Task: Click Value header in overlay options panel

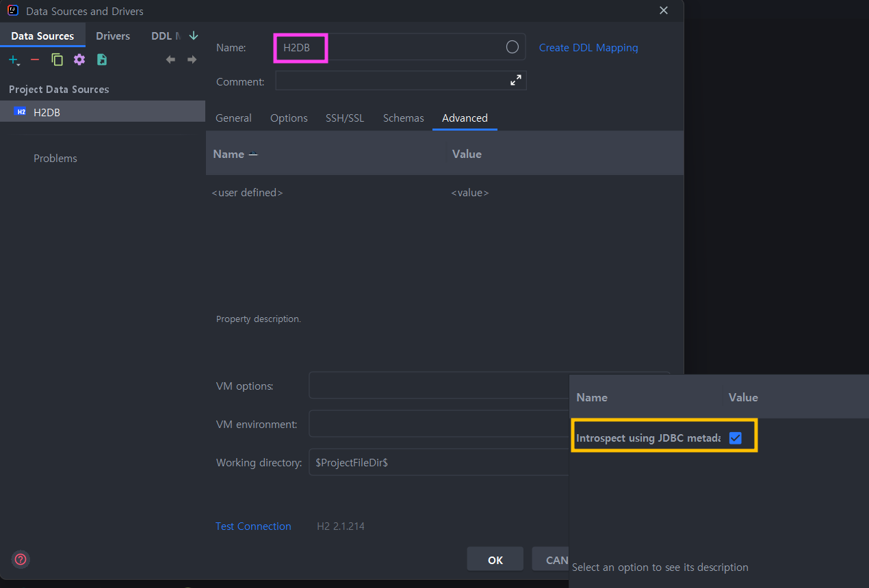Action: coord(743,397)
